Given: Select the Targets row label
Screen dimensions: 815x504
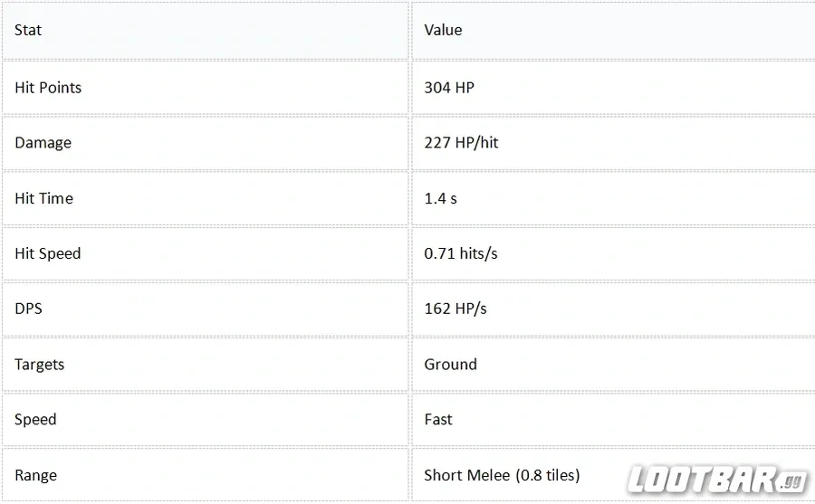Looking at the screenshot, I should click(x=40, y=365).
